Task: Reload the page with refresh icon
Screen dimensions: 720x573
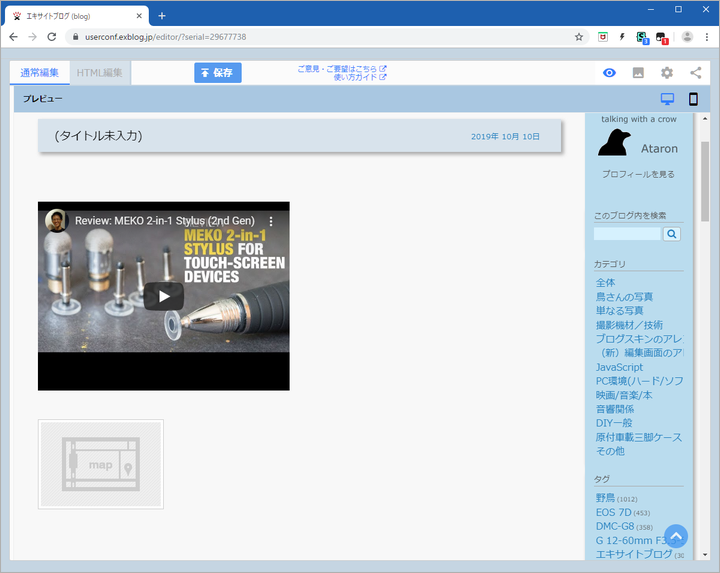Action: click(x=52, y=37)
